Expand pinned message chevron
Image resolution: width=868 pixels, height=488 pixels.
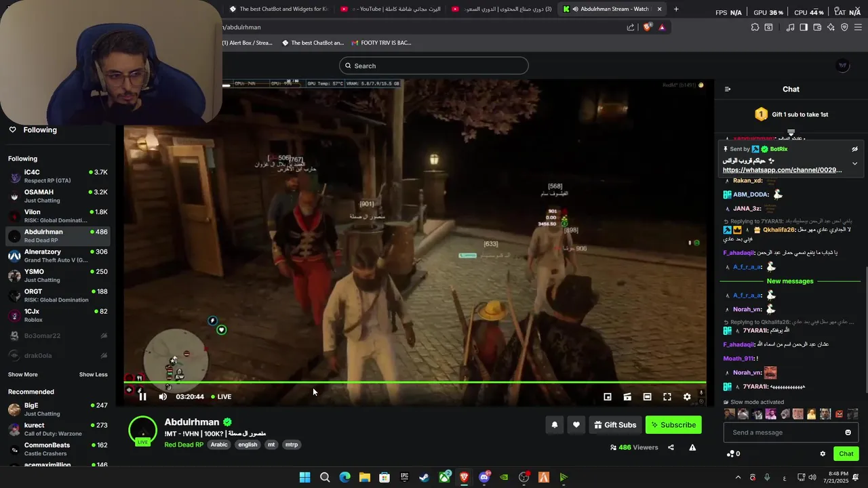pyautogui.click(x=854, y=163)
